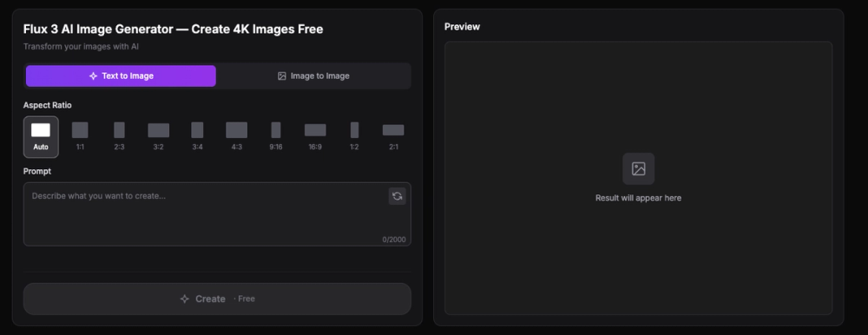The height and width of the screenshot is (335, 868).
Task: Choose the 4:3 aspect ratio
Action: tap(236, 137)
